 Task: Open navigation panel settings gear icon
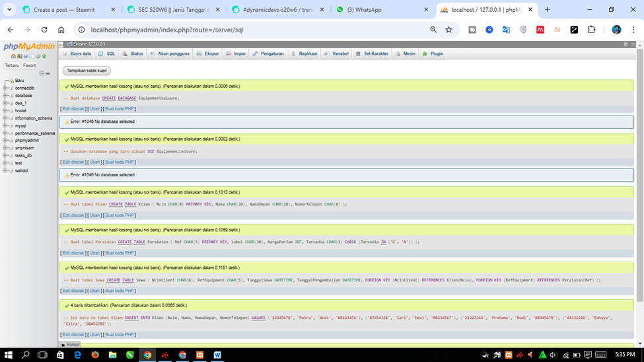38,56
